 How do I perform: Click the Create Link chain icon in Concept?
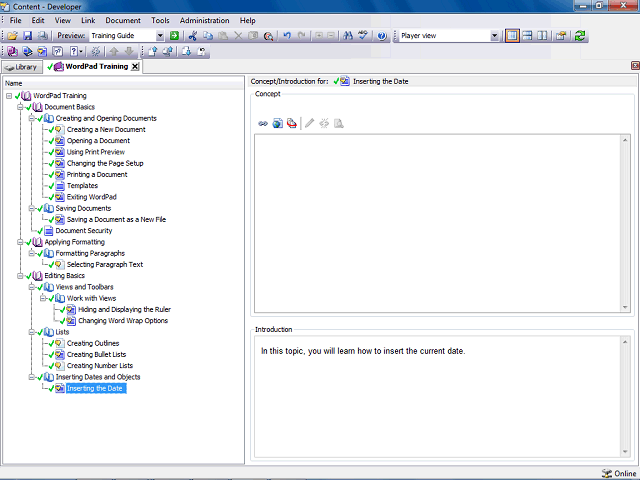[263, 123]
